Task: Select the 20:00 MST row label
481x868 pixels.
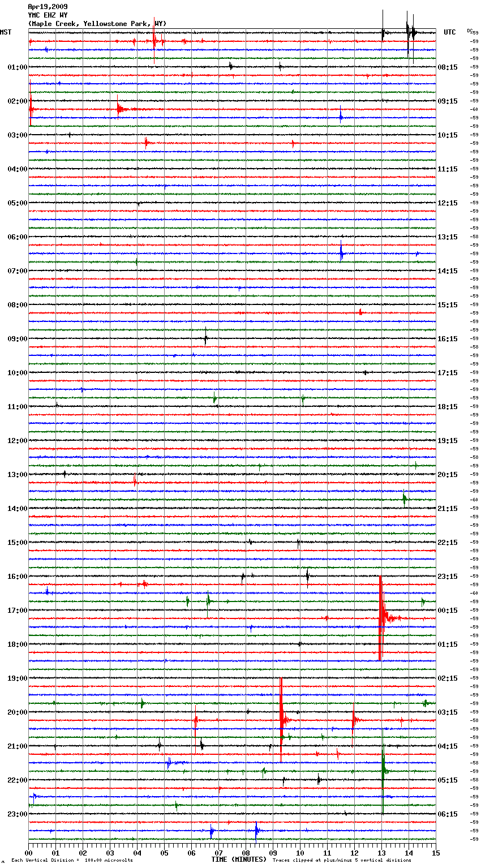Action: click(18, 712)
